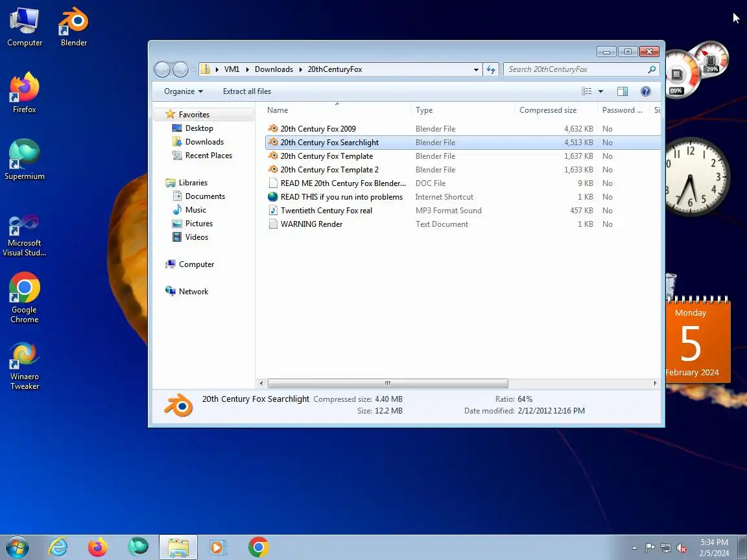Select the 20th Century Fox Searchlight file name
Screen dimensions: 747x560
click(x=329, y=143)
